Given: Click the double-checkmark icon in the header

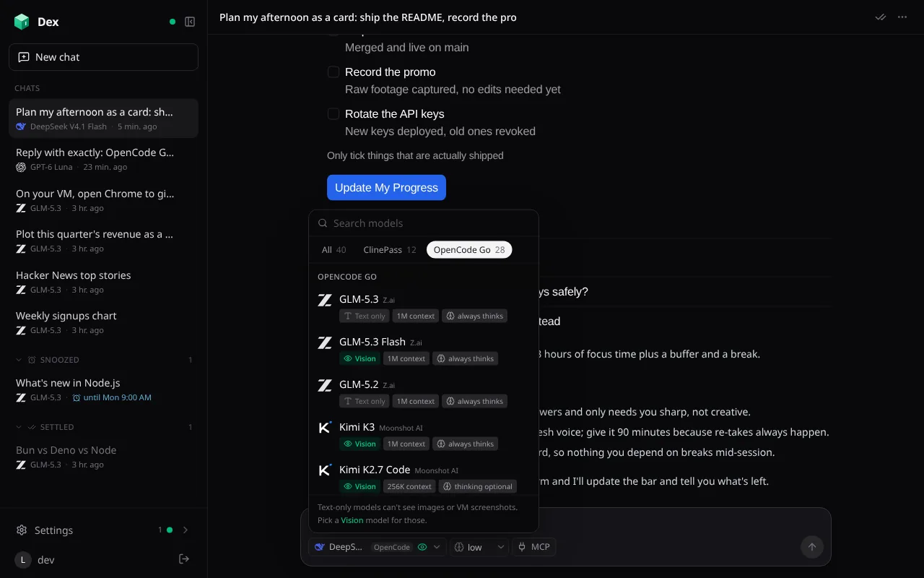Looking at the screenshot, I should [x=880, y=17].
